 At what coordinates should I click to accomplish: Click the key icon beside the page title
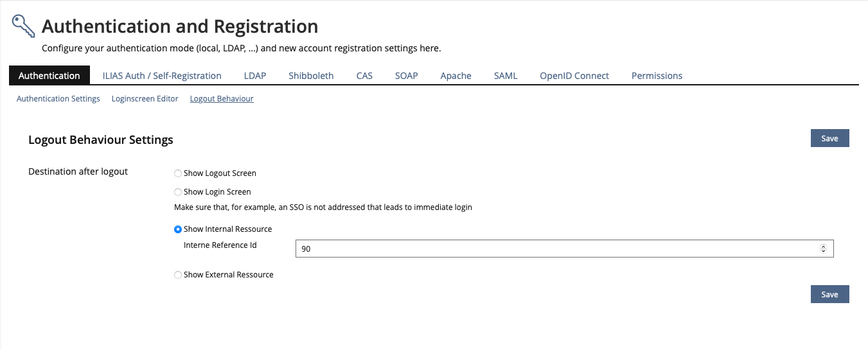24,27
